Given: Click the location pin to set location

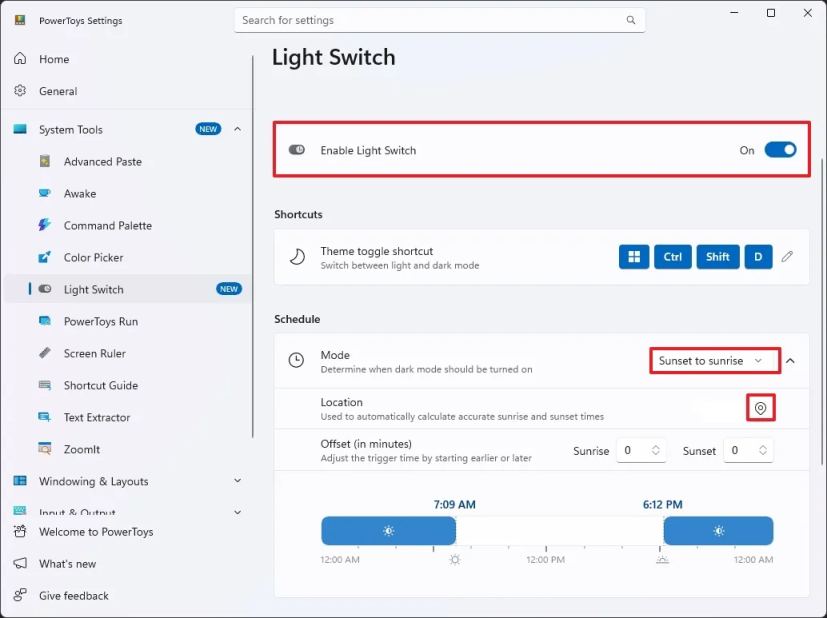Looking at the screenshot, I should [761, 407].
